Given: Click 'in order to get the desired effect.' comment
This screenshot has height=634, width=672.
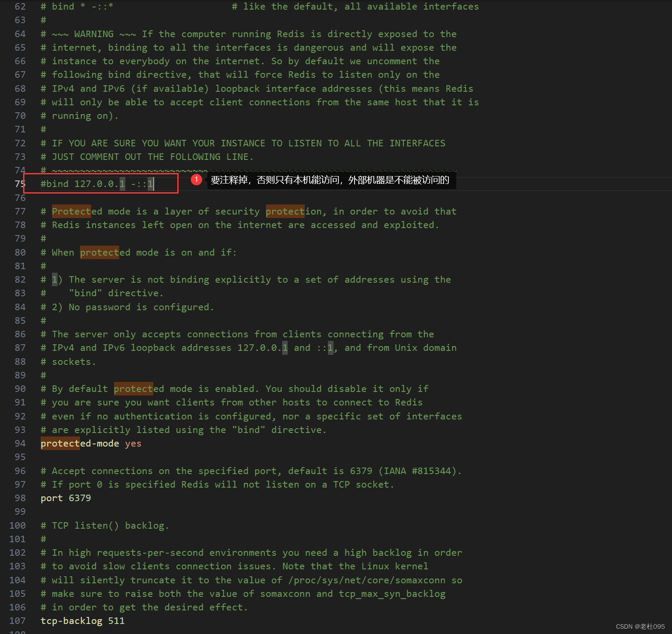Looking at the screenshot, I should coord(145,607).
